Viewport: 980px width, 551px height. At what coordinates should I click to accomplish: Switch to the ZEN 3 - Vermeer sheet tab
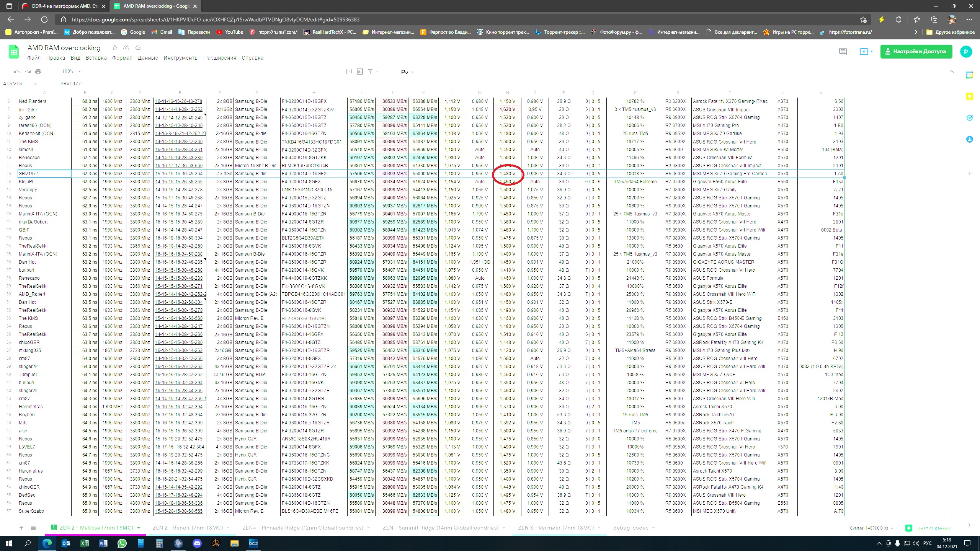555,528
